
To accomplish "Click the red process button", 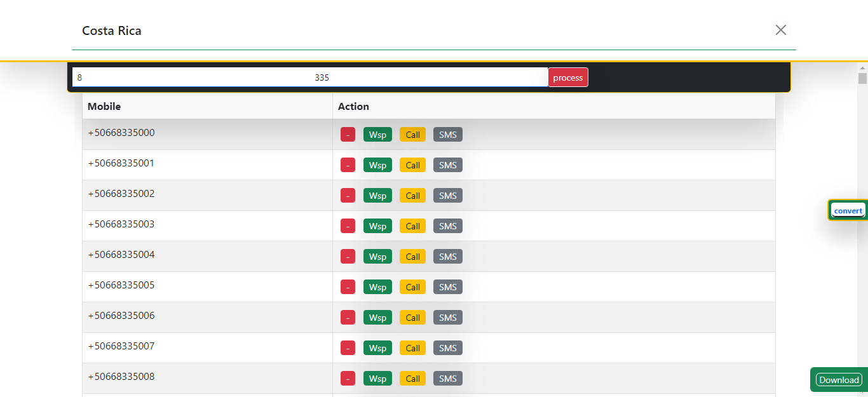I will [x=568, y=77].
